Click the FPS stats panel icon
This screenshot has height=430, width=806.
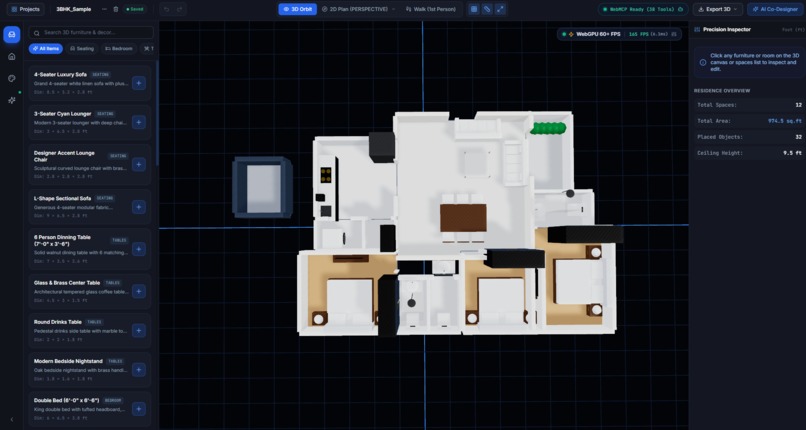coord(673,34)
